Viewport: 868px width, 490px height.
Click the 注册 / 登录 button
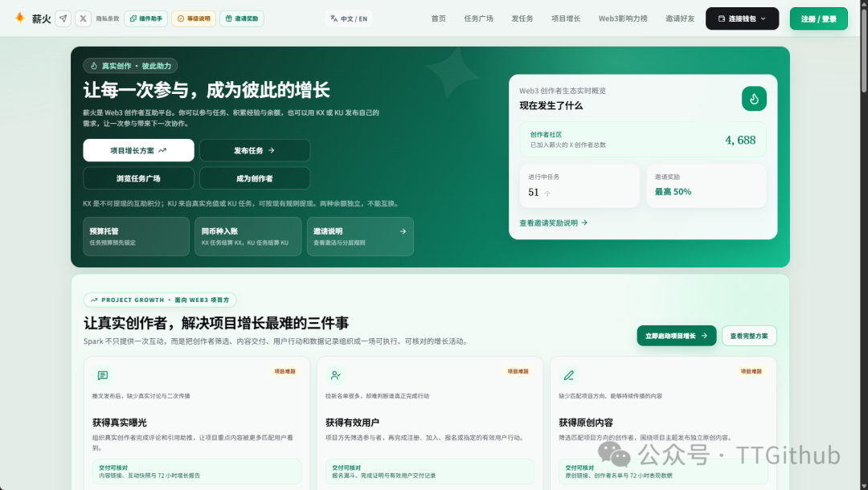(x=819, y=18)
